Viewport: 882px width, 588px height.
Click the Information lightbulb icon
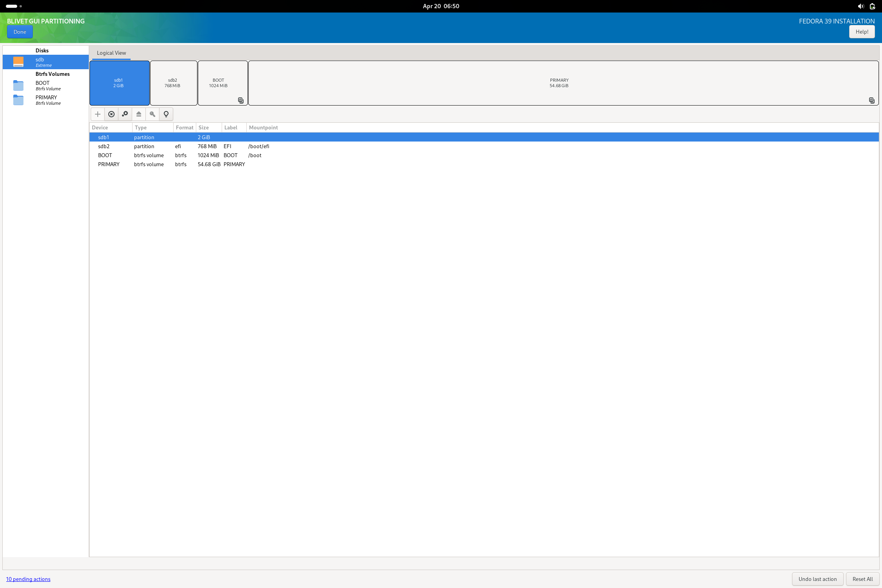click(166, 114)
